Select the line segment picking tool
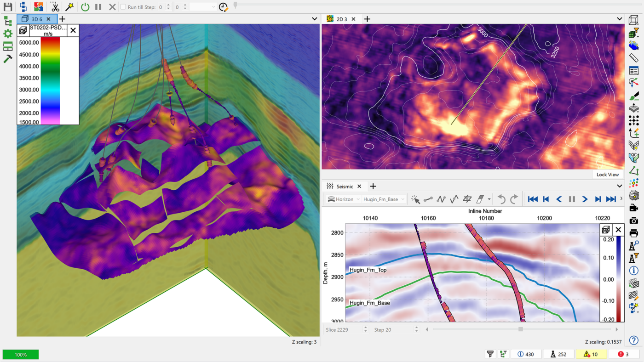Viewport: 644px width, 362px height. (x=428, y=199)
